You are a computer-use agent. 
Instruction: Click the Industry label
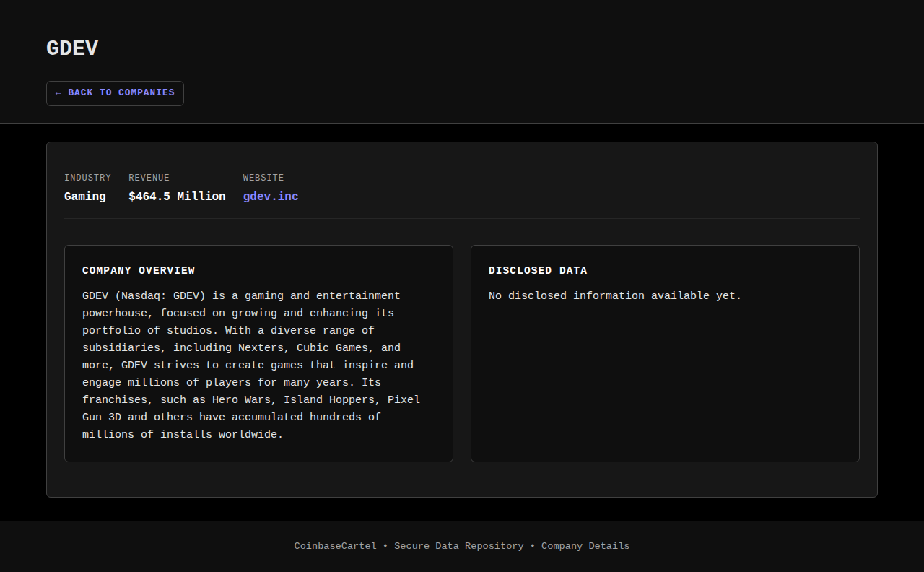click(x=87, y=178)
